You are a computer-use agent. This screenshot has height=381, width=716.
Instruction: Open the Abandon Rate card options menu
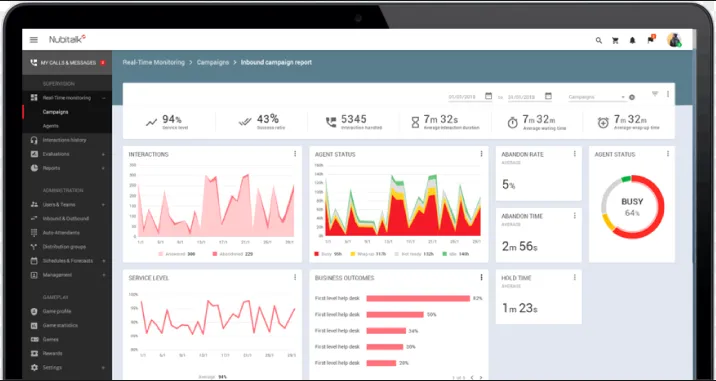[574, 154]
